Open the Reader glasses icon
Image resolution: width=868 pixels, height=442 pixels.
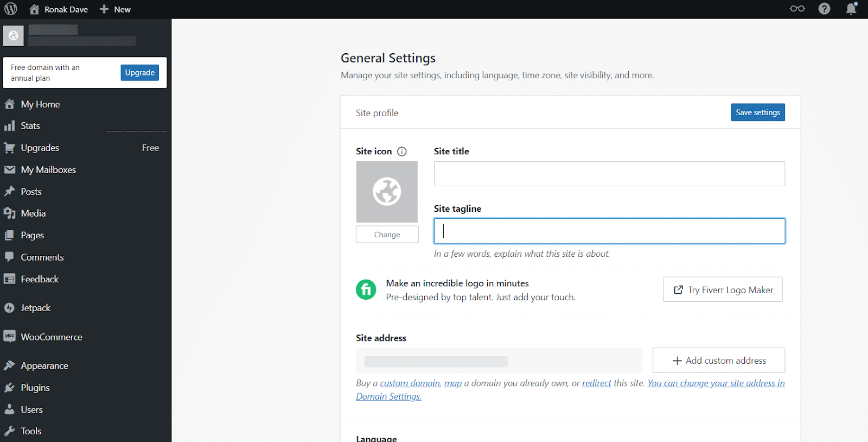[797, 9]
